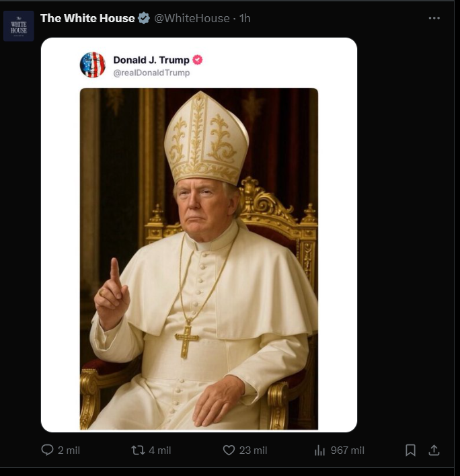460x476 pixels.
Task: Repost using the retweet arrows icon
Action: tap(138, 450)
